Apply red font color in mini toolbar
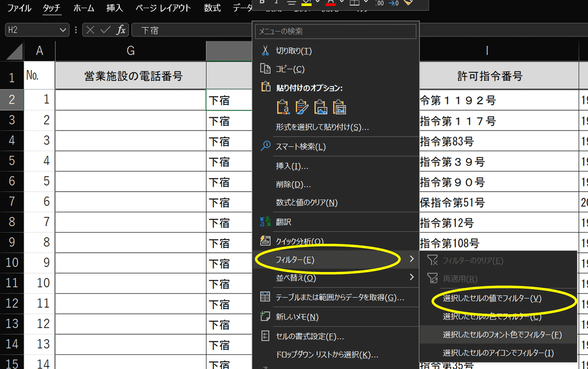The width and height of the screenshot is (588, 369). (x=330, y=3)
